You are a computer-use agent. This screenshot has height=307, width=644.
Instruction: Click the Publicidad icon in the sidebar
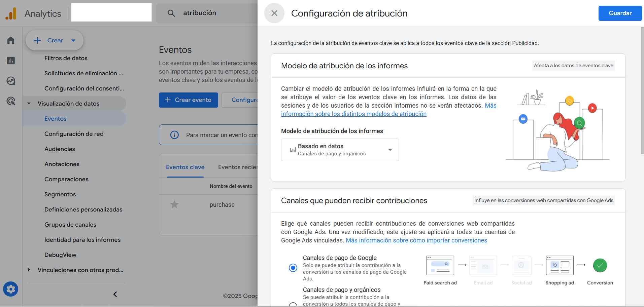(x=10, y=101)
